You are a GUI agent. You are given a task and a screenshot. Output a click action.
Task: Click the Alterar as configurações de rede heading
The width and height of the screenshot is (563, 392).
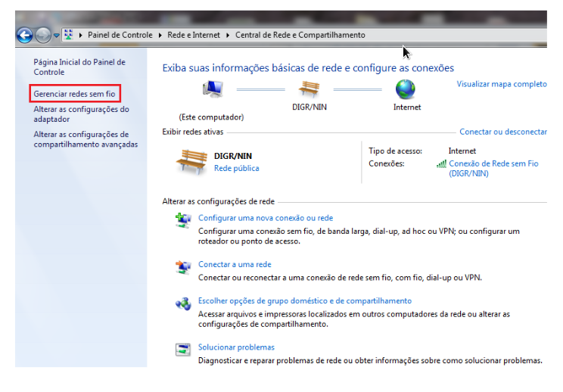click(218, 201)
